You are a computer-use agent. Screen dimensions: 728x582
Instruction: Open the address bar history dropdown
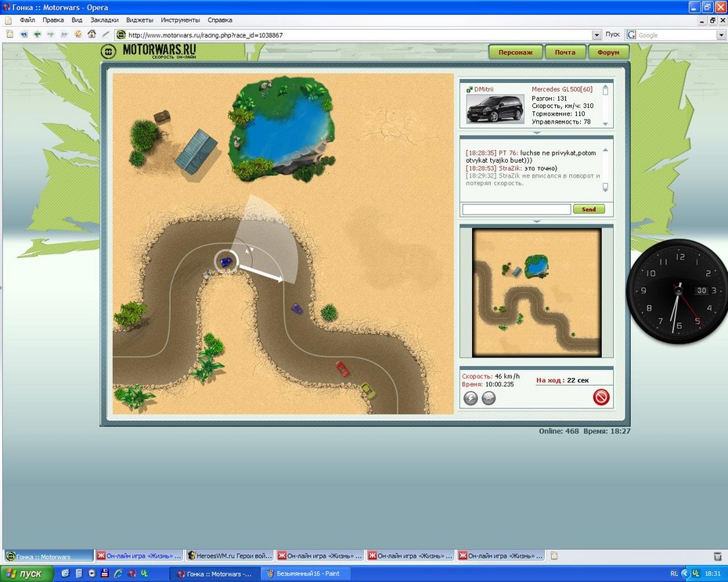(596, 34)
